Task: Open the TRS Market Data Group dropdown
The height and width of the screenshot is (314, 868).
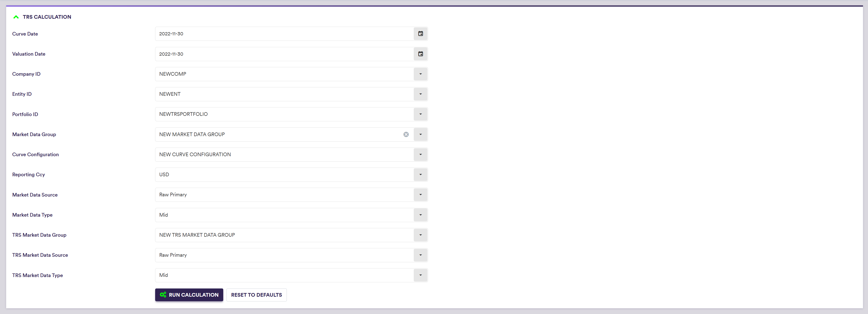Action: (x=420, y=235)
